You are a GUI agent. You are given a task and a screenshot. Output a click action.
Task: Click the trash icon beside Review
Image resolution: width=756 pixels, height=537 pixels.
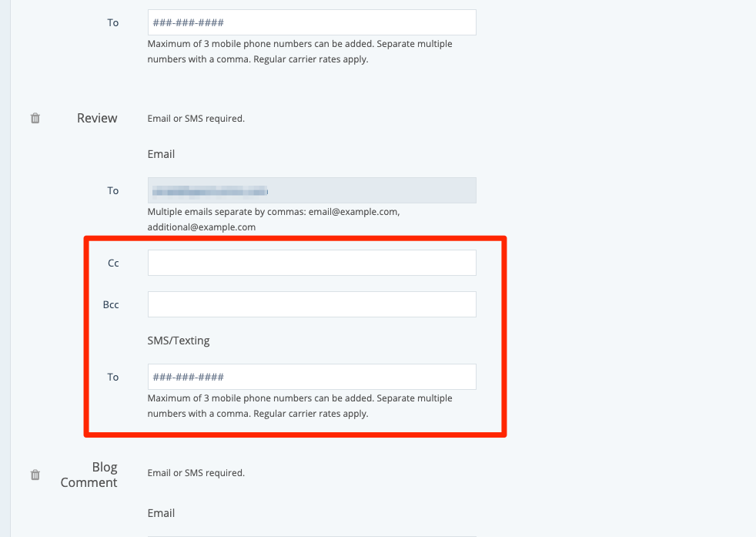click(35, 119)
